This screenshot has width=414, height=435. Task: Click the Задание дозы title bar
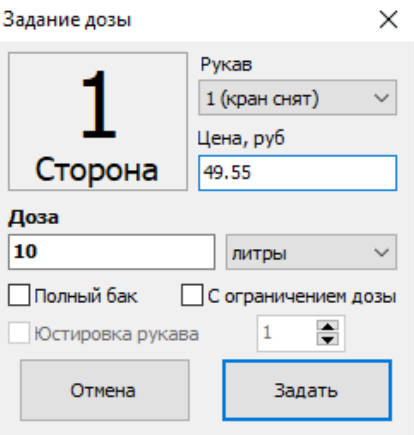click(x=187, y=20)
